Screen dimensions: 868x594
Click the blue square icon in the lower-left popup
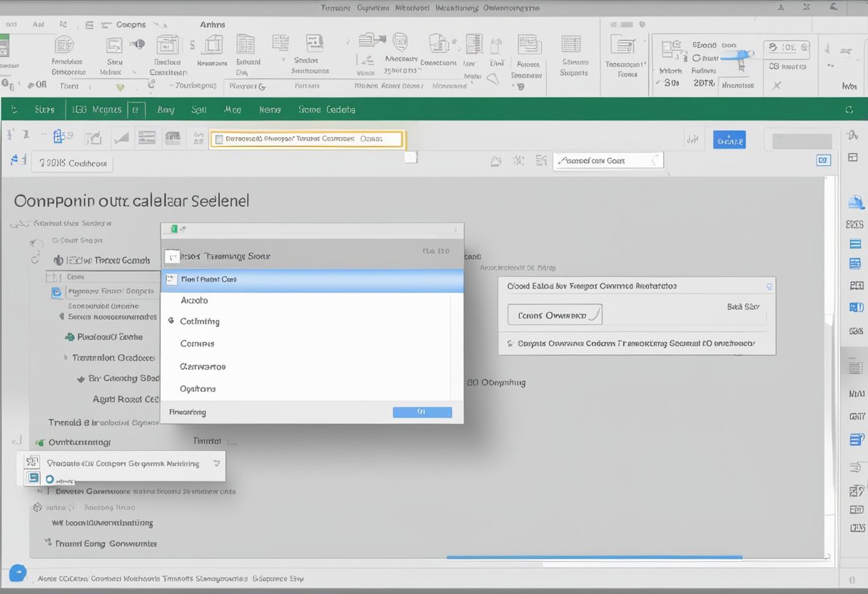pyautogui.click(x=32, y=478)
